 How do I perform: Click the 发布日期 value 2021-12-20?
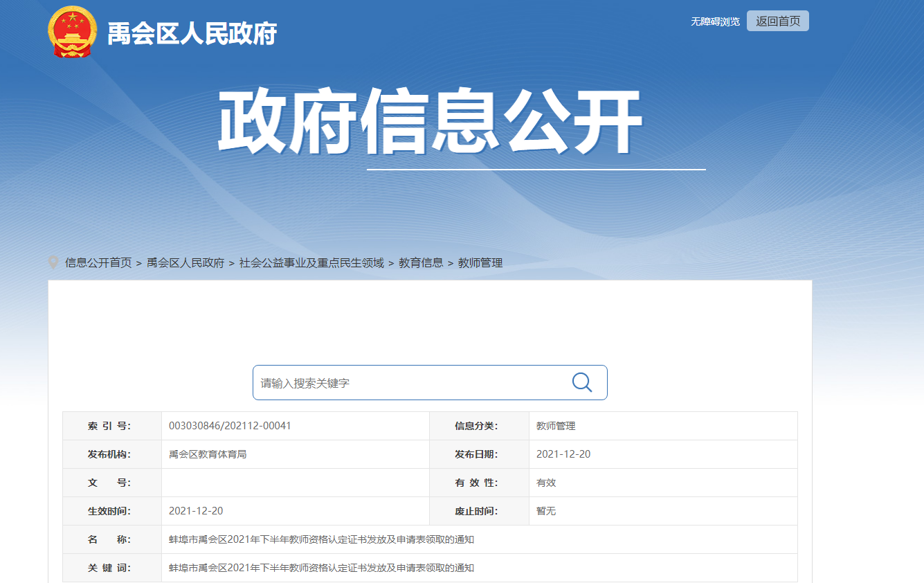coord(563,454)
